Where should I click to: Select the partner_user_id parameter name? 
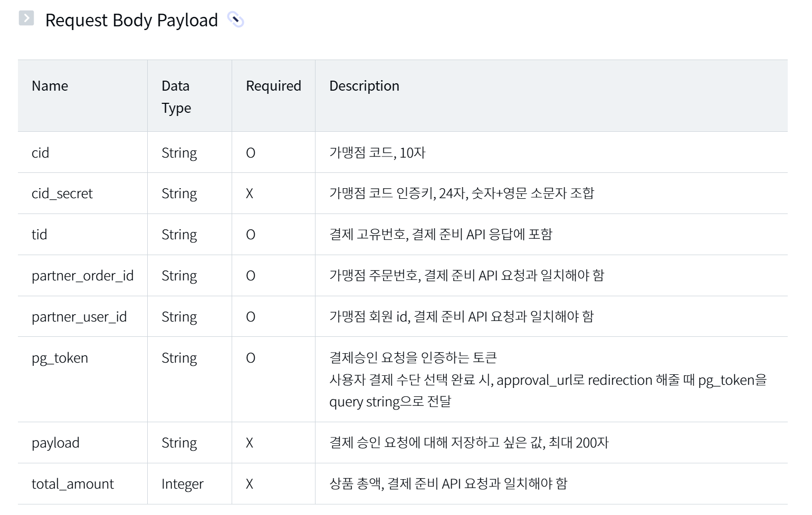point(79,317)
